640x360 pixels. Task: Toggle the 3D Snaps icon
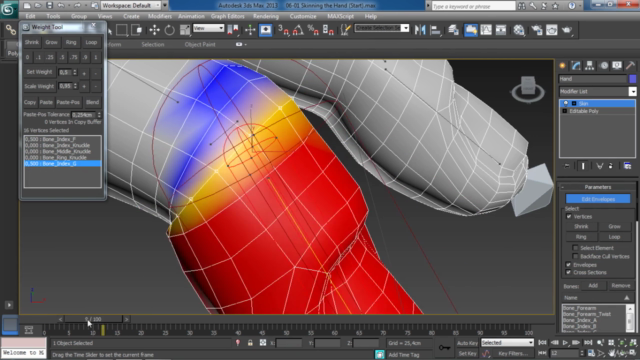coord(283,30)
